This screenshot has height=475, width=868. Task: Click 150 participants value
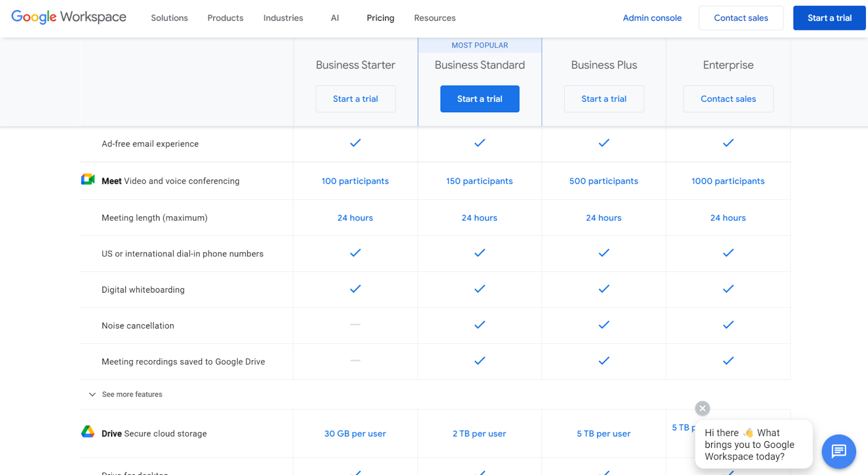tap(480, 181)
